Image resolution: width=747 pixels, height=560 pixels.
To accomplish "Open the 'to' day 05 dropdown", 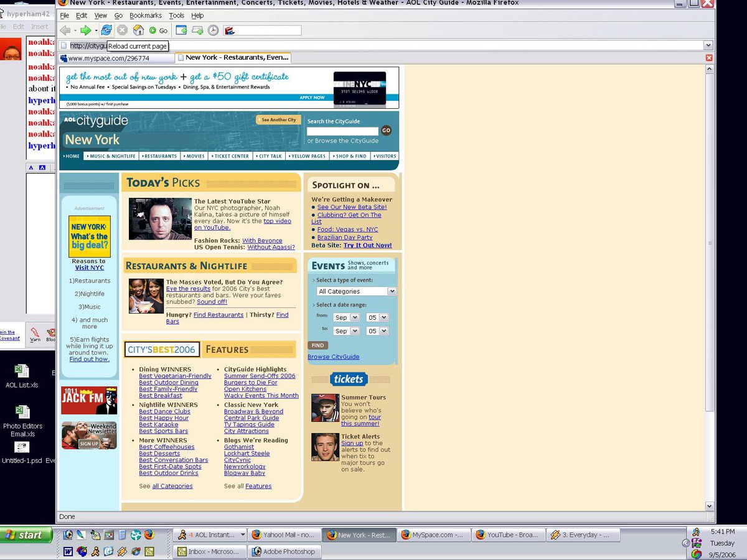I will 377,331.
